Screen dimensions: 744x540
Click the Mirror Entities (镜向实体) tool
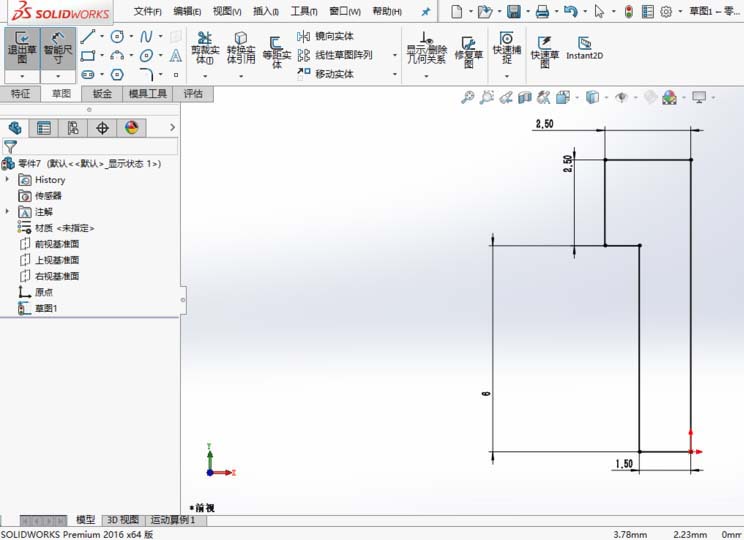pos(326,36)
